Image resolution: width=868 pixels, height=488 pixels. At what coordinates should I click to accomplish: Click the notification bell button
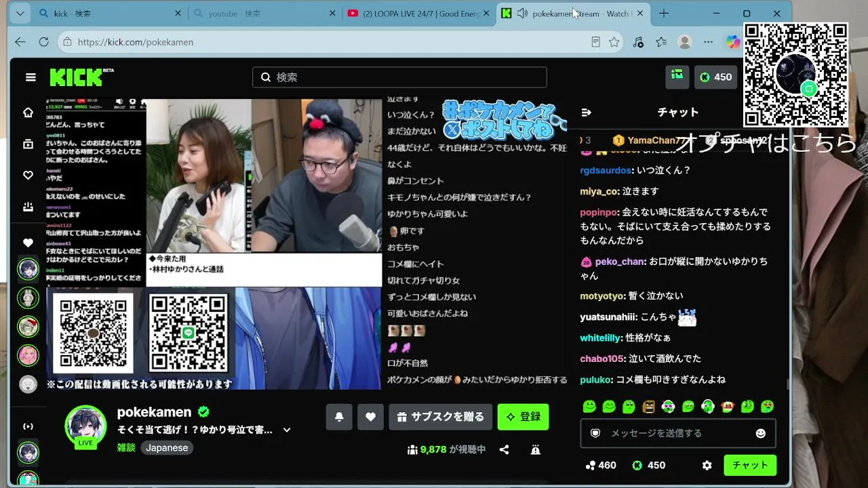pos(339,417)
